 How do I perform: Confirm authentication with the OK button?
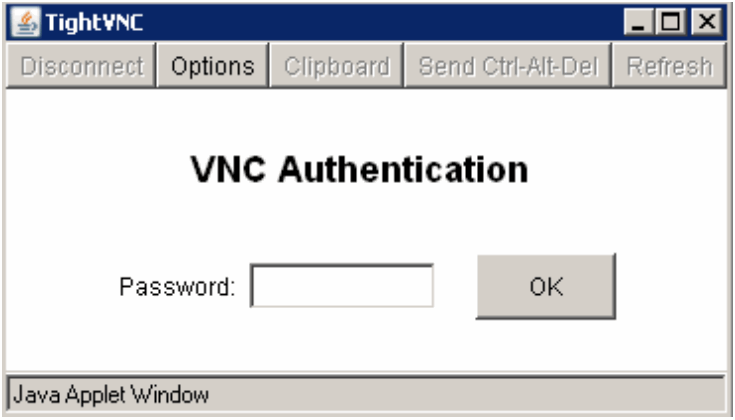point(546,287)
